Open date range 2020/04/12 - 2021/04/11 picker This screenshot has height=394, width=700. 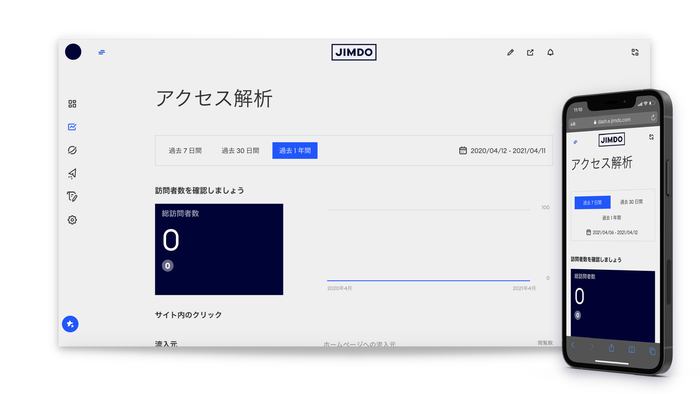[503, 151]
